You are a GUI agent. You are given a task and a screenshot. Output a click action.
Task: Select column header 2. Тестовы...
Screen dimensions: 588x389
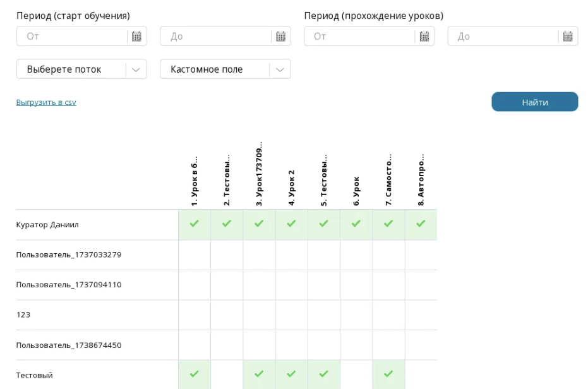point(227,180)
